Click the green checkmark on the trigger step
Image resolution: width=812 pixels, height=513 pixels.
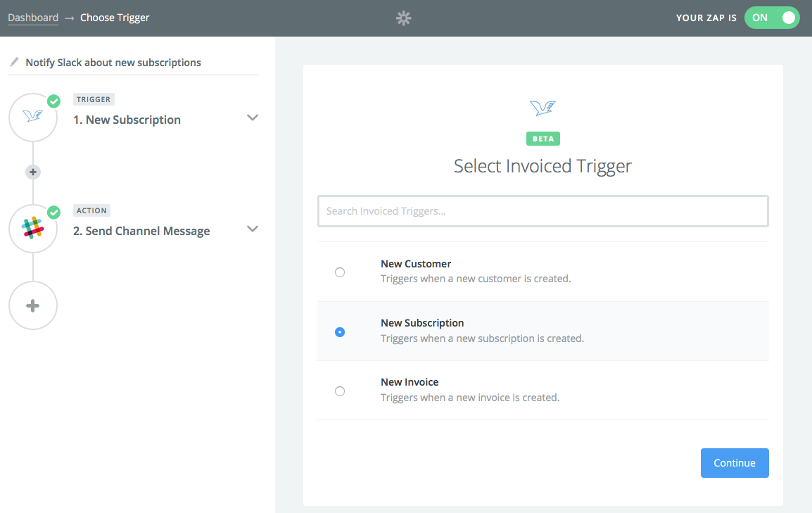coord(53,101)
